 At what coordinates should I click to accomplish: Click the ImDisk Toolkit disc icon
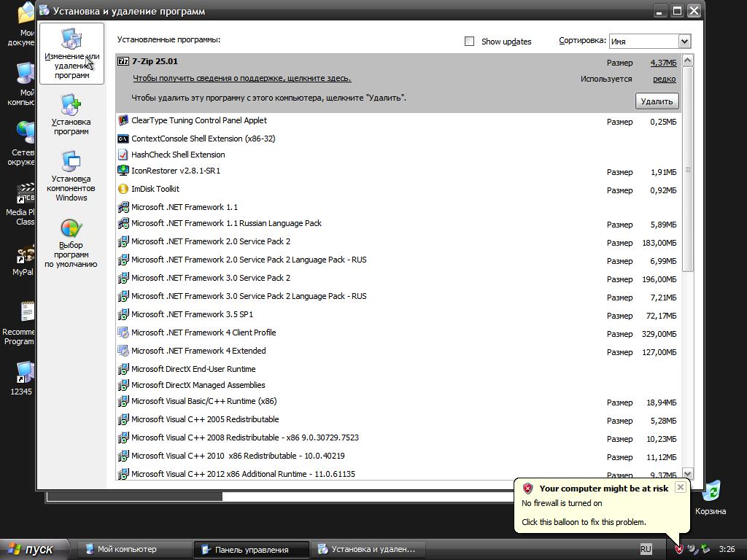(x=123, y=189)
